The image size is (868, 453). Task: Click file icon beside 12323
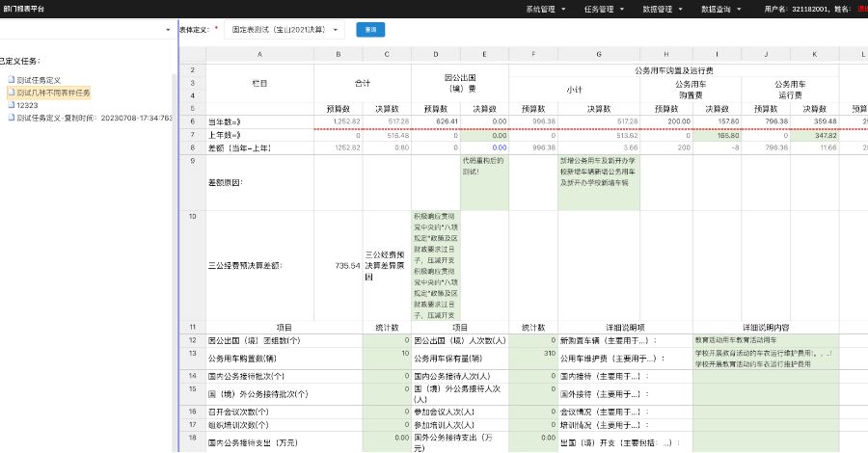point(11,104)
